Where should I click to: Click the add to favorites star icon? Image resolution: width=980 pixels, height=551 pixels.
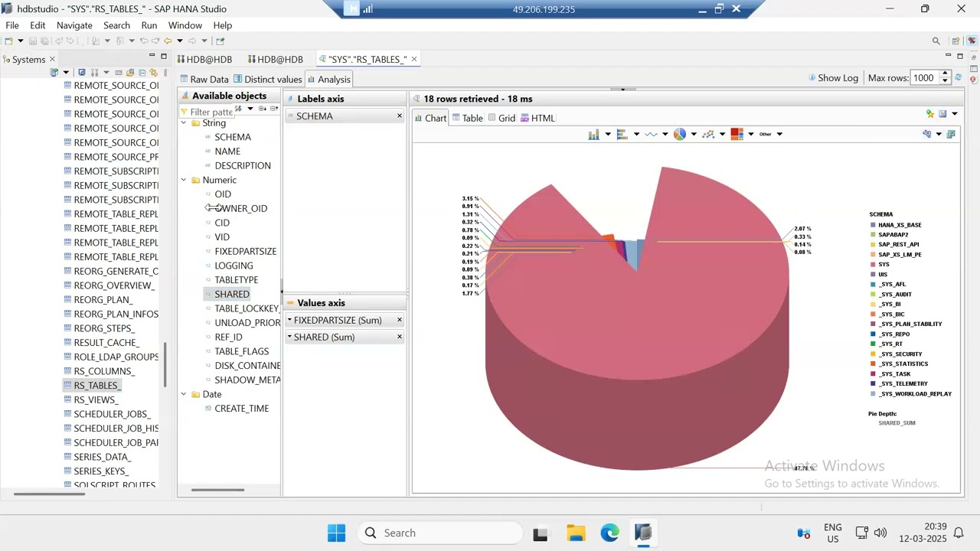coord(930,114)
